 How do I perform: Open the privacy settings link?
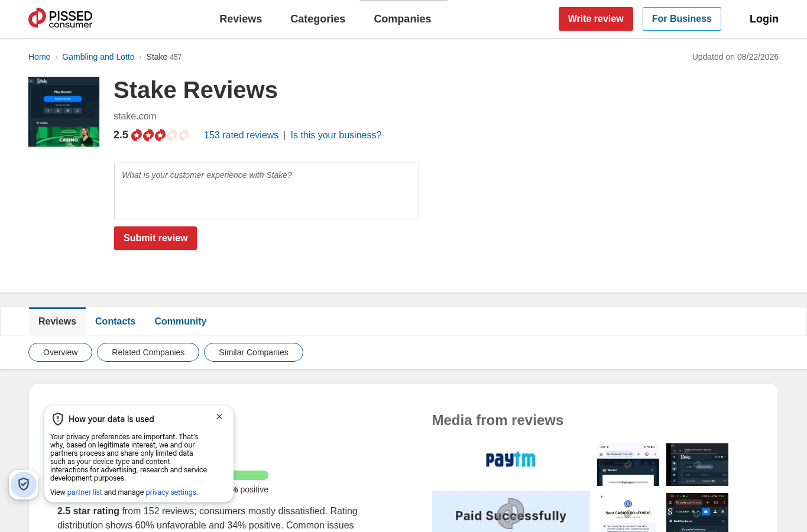[x=171, y=492]
